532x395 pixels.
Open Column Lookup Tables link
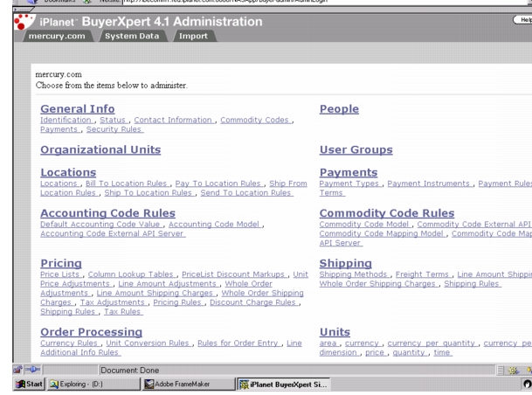[131, 274]
